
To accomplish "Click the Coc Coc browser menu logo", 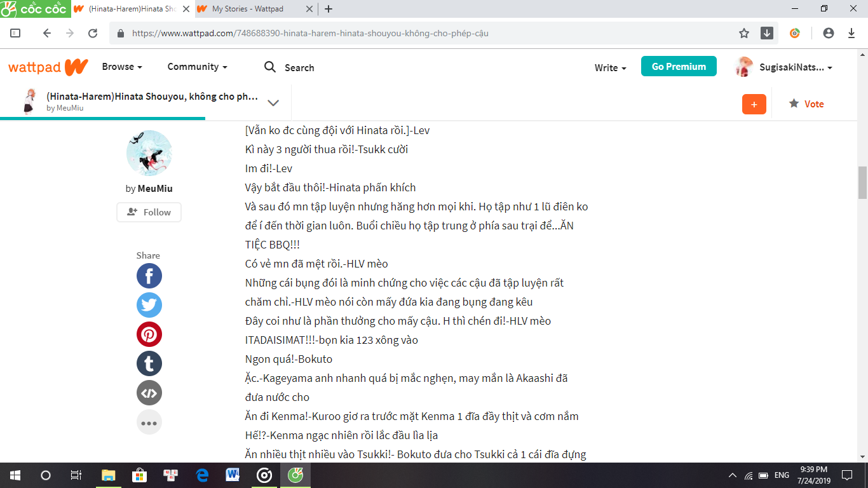I will (x=36, y=9).
